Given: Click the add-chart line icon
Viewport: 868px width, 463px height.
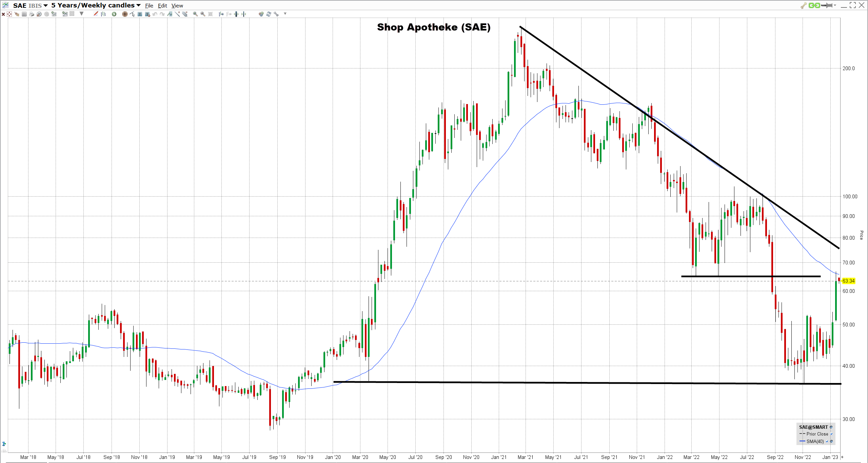Looking at the screenshot, I should [x=65, y=14].
